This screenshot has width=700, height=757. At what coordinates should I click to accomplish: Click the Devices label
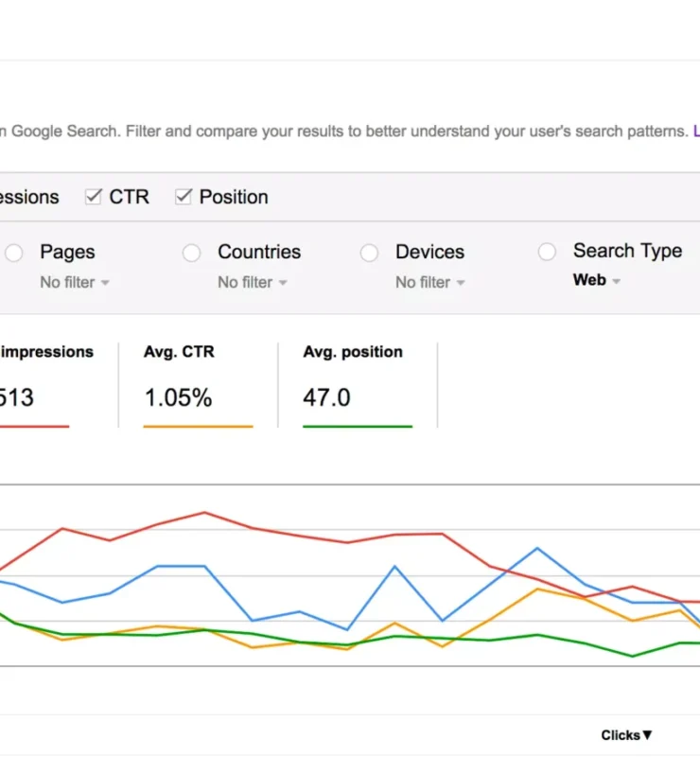[430, 252]
